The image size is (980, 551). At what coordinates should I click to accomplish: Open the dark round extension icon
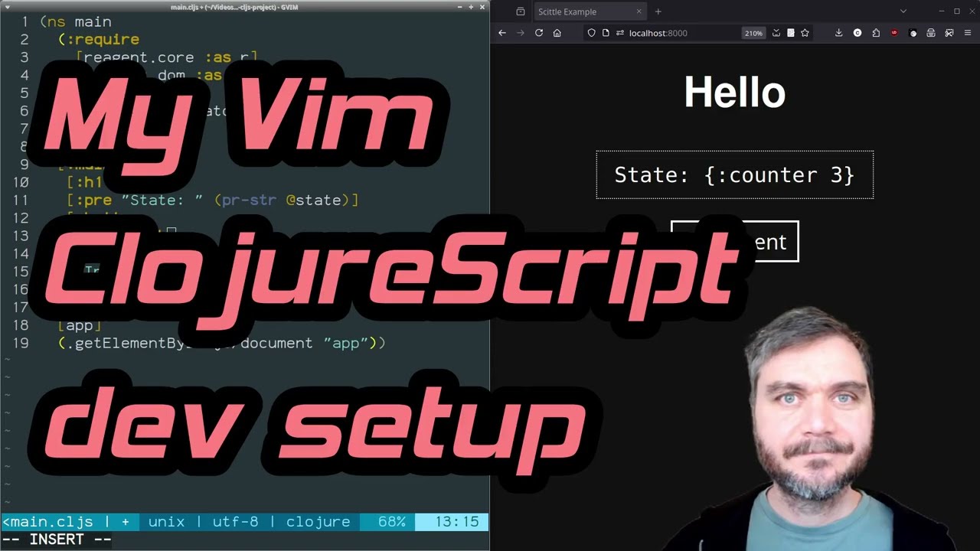tap(913, 33)
